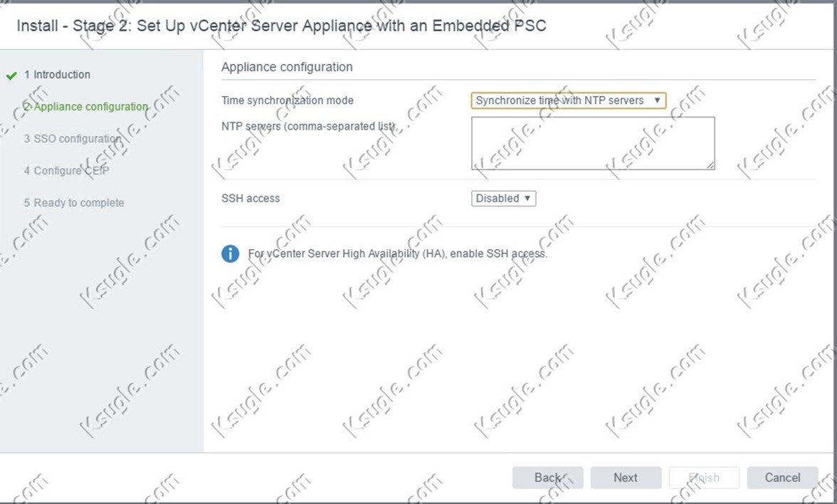Click the SSH access label
This screenshot has width=837, height=504.
click(251, 199)
